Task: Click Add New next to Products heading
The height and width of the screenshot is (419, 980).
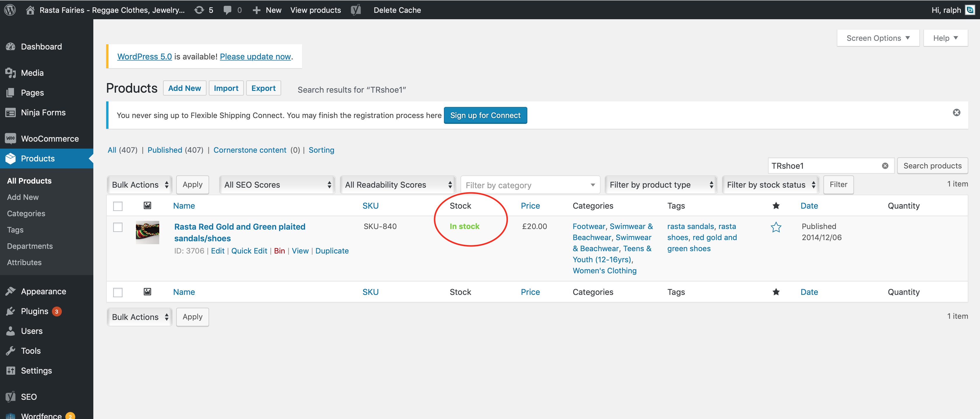Action: pos(185,88)
